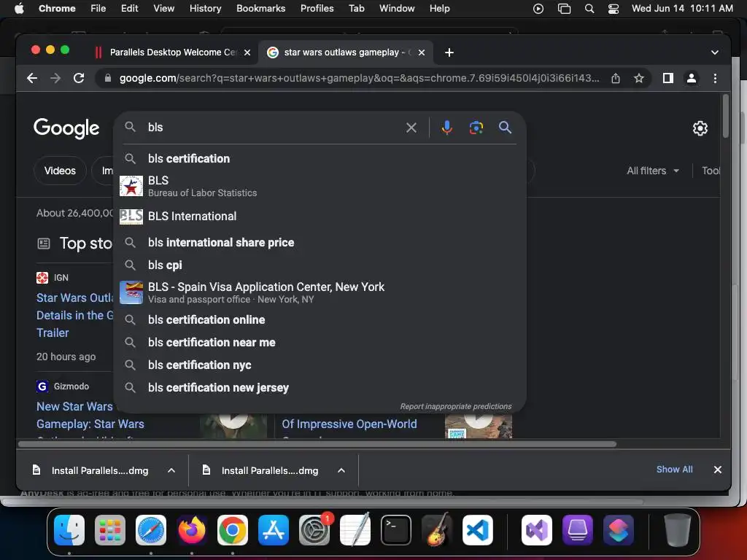Close the downloads bar
The image size is (747, 560).
[718, 470]
